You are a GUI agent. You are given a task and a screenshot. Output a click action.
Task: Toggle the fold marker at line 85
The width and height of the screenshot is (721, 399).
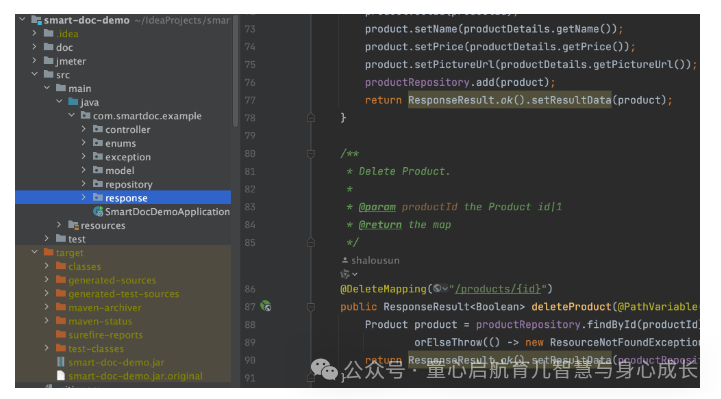click(x=311, y=242)
